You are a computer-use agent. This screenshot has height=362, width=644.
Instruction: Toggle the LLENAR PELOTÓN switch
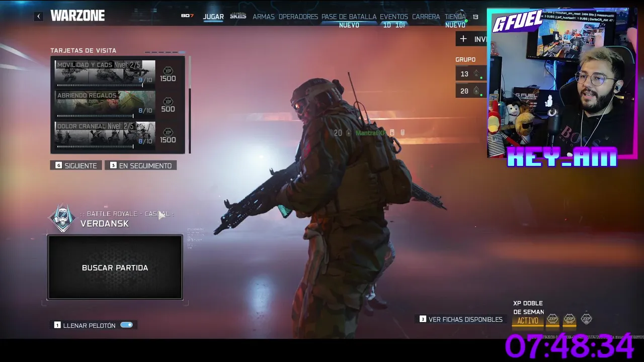point(126,325)
